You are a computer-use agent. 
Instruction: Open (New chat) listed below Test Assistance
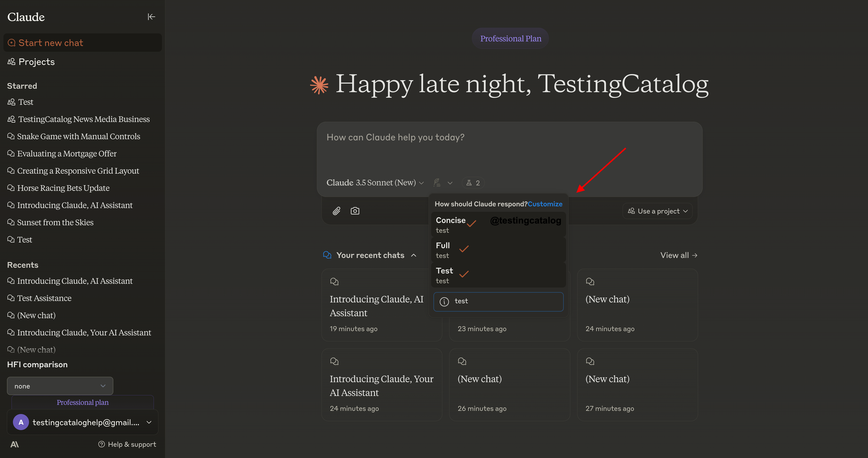pos(32,315)
